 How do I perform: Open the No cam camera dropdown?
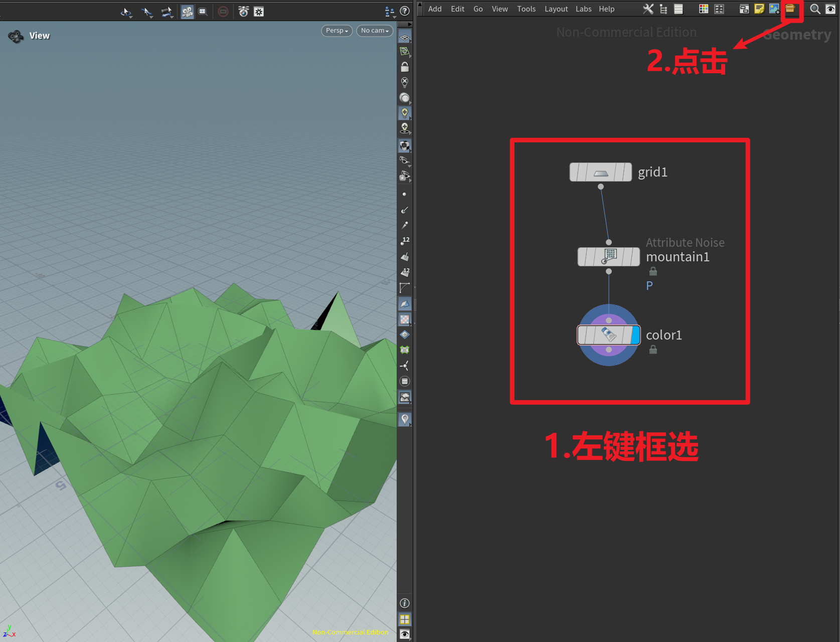(374, 31)
